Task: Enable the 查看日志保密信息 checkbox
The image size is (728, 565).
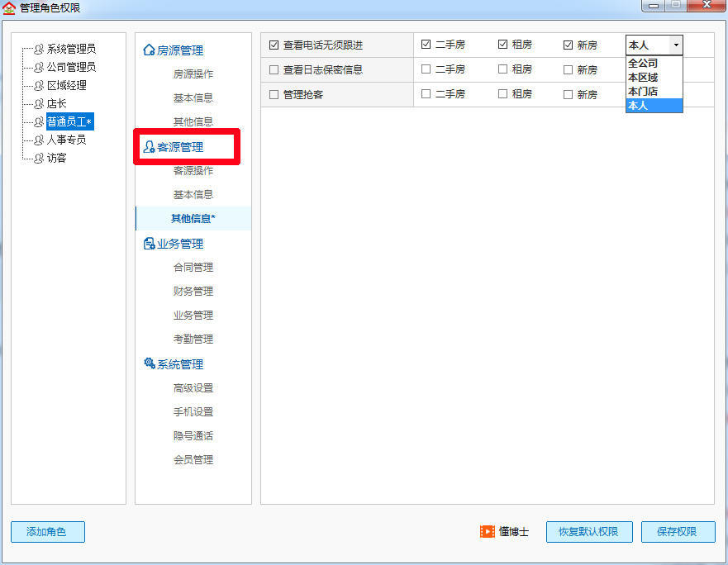Action: (274, 69)
